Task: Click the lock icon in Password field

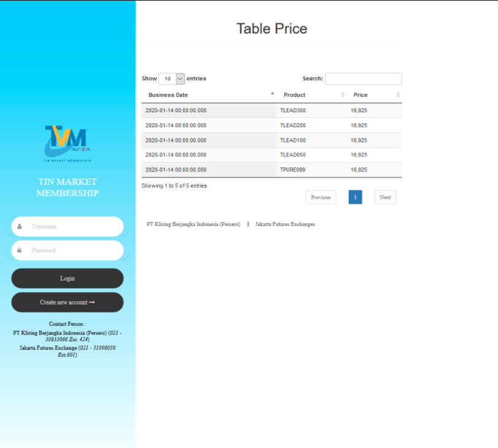Action: pyautogui.click(x=20, y=250)
